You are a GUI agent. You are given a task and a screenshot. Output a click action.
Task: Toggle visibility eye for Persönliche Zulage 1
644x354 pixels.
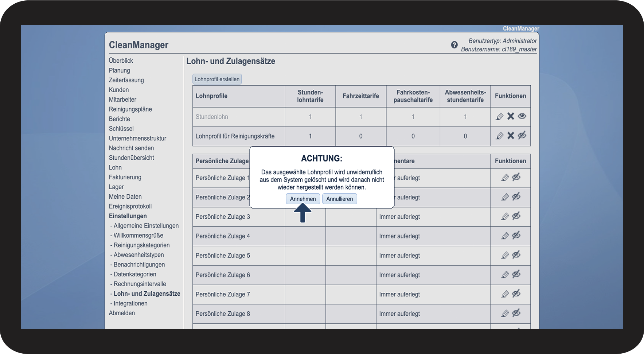516,177
